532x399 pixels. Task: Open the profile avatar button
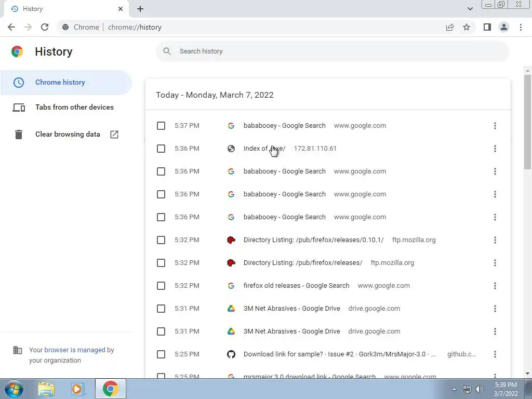tap(504, 27)
